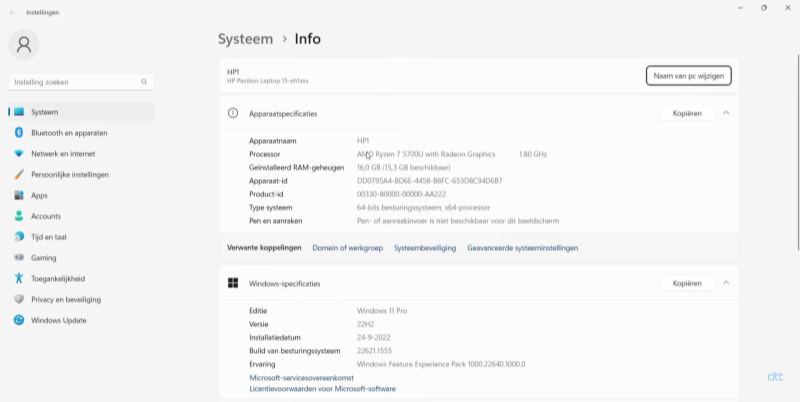This screenshot has width=800, height=402.
Task: Click the Apparaatnaam label
Action: (272, 141)
